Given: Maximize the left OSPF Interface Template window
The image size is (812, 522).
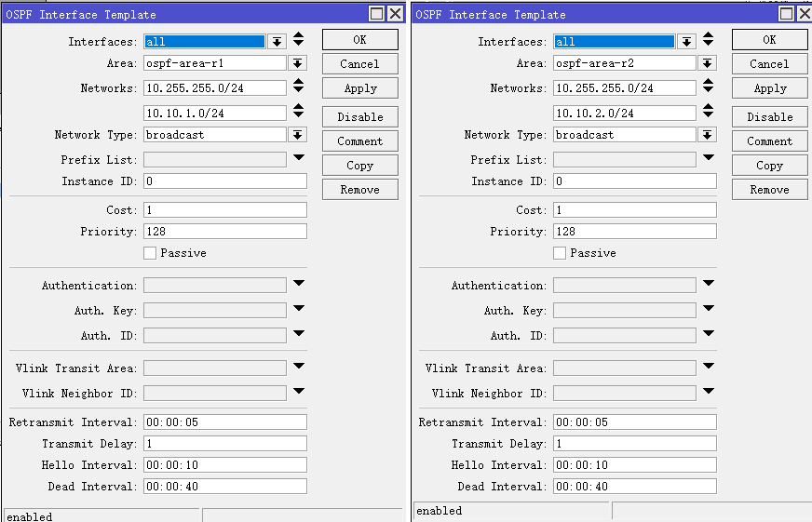Looking at the screenshot, I should (376, 14).
